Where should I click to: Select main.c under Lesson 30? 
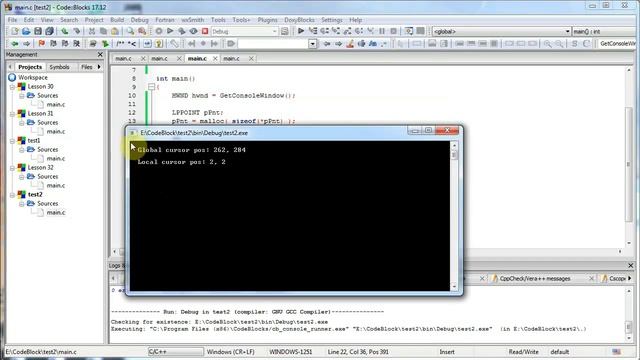coord(56,105)
